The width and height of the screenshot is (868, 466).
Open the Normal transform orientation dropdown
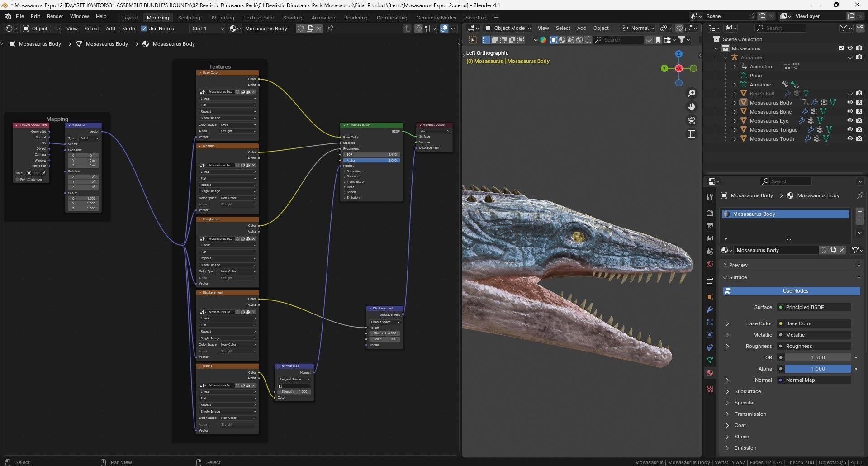[x=638, y=28]
